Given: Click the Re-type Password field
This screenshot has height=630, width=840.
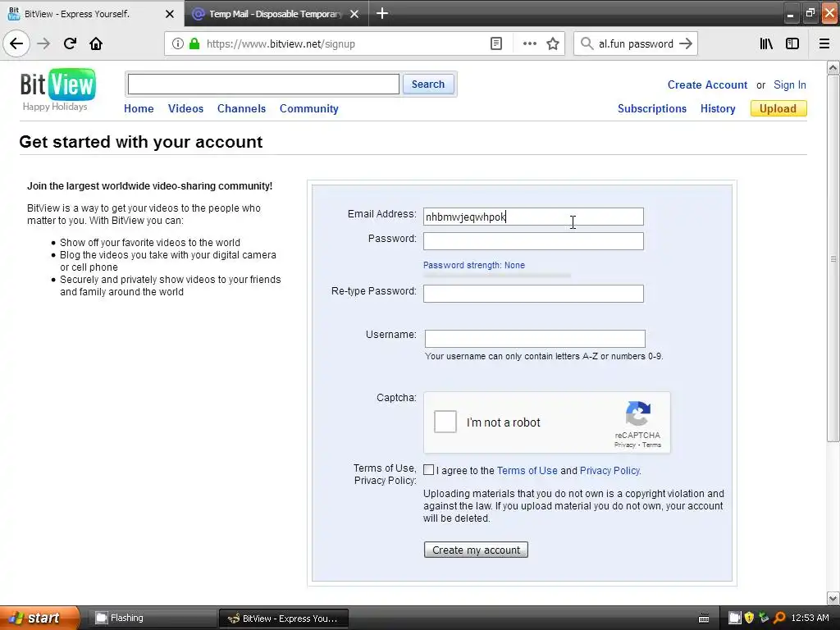Looking at the screenshot, I should [x=533, y=294].
